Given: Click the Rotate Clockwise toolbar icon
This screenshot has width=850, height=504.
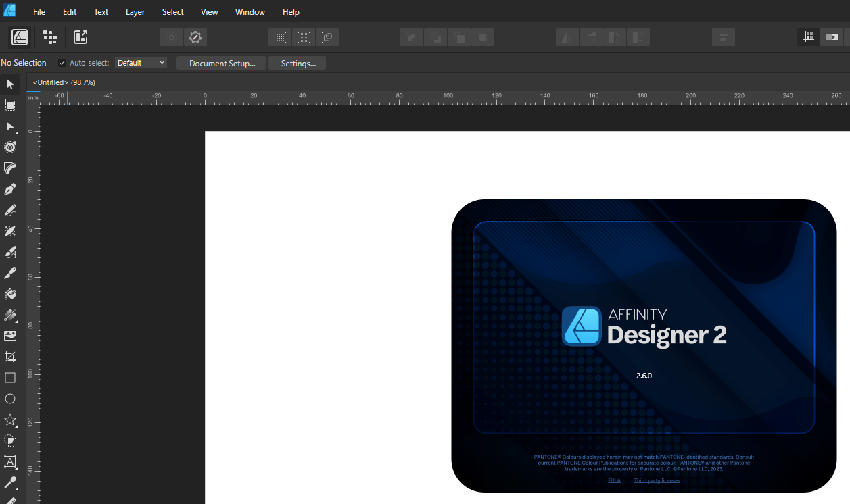Looking at the screenshot, I should coord(638,37).
